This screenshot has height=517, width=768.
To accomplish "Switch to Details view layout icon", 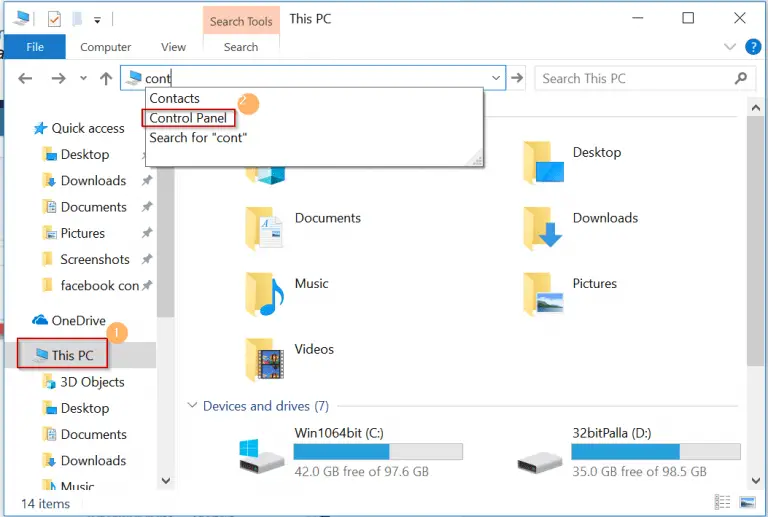I will 722,502.
